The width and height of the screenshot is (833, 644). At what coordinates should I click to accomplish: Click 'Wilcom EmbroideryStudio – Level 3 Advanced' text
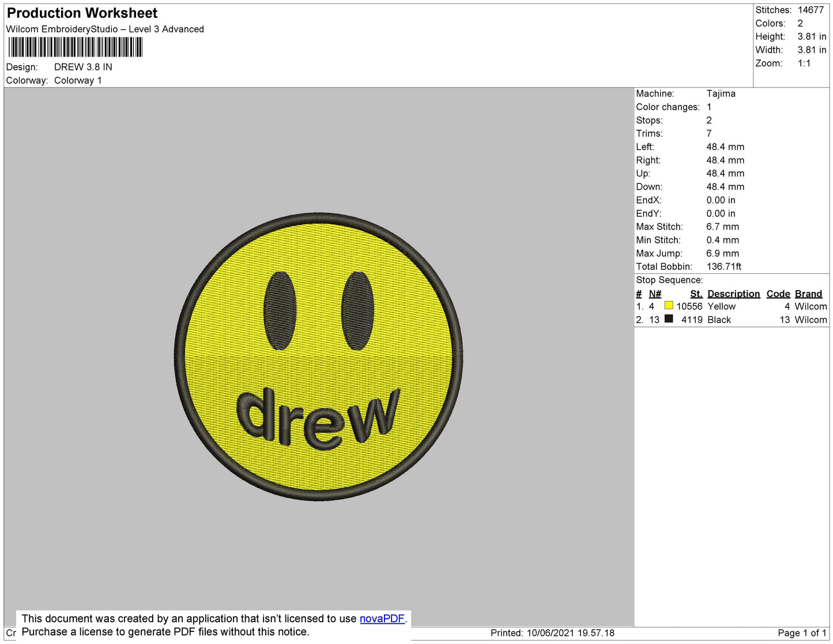pyautogui.click(x=105, y=29)
